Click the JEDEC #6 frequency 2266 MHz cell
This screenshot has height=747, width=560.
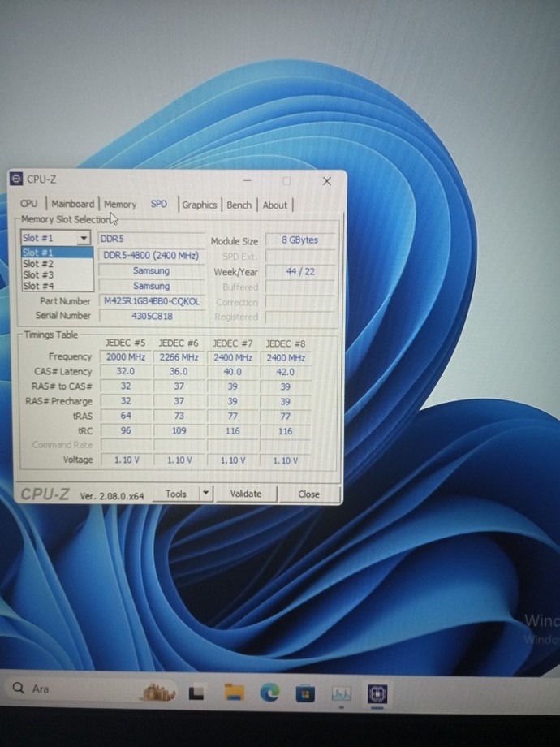(179, 357)
